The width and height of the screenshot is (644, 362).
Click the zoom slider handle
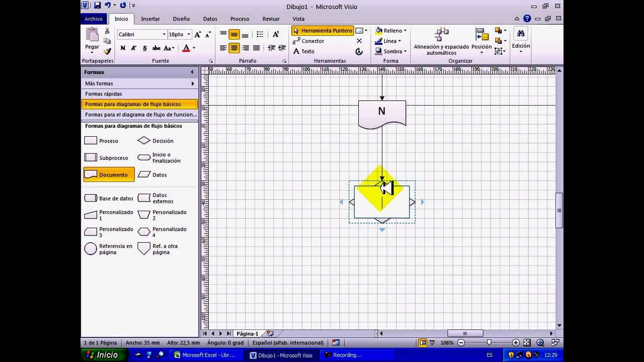tap(489, 342)
